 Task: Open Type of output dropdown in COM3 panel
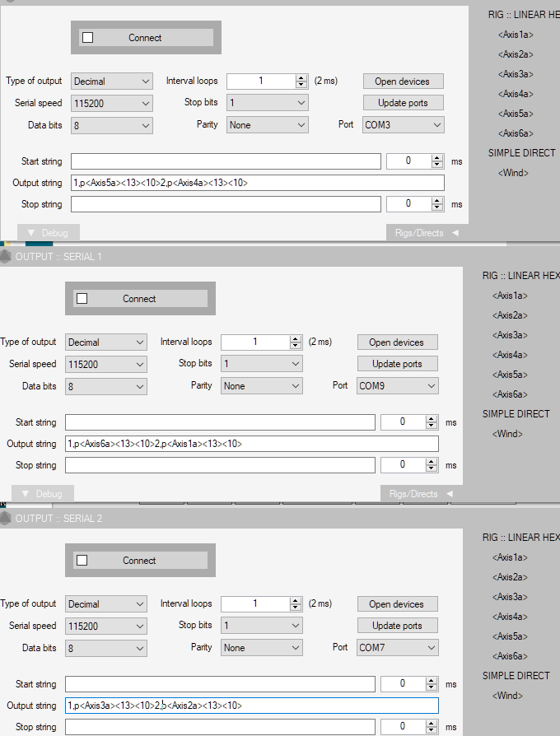111,81
